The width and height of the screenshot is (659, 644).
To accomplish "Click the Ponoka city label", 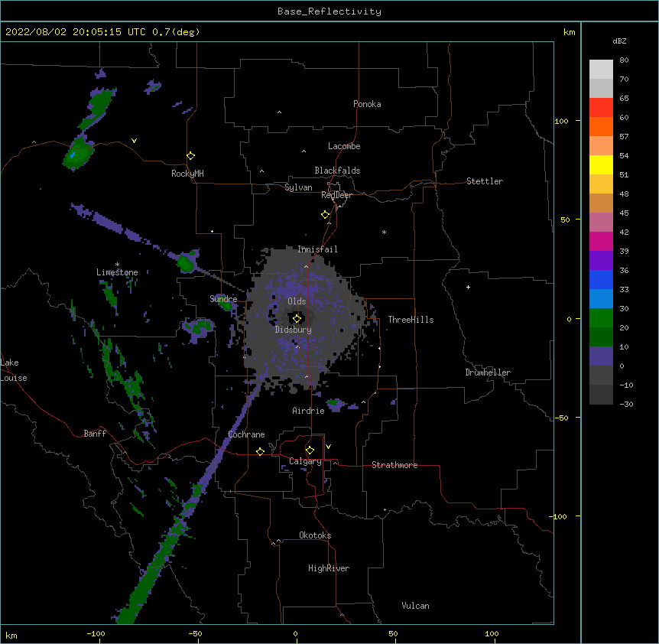I will click(x=367, y=104).
